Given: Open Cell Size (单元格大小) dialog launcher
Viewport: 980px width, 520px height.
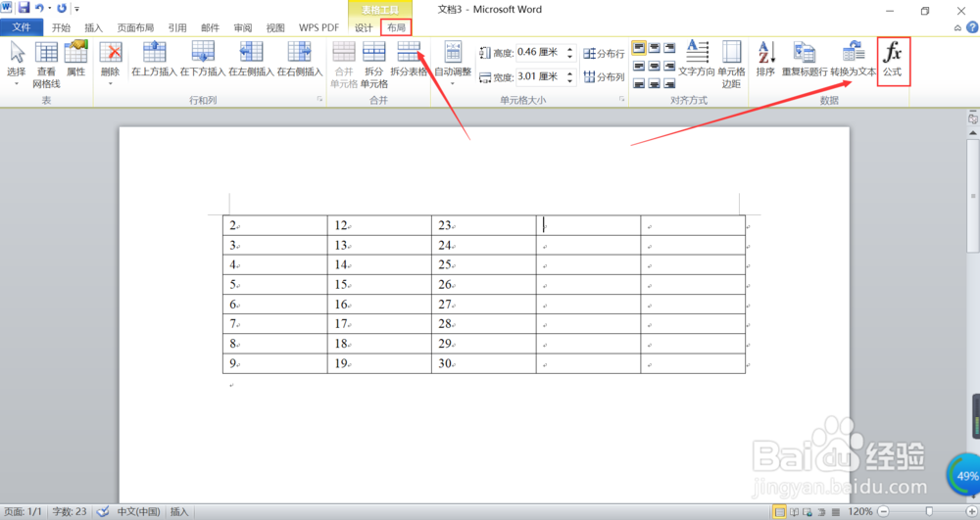Looking at the screenshot, I should click(622, 99).
